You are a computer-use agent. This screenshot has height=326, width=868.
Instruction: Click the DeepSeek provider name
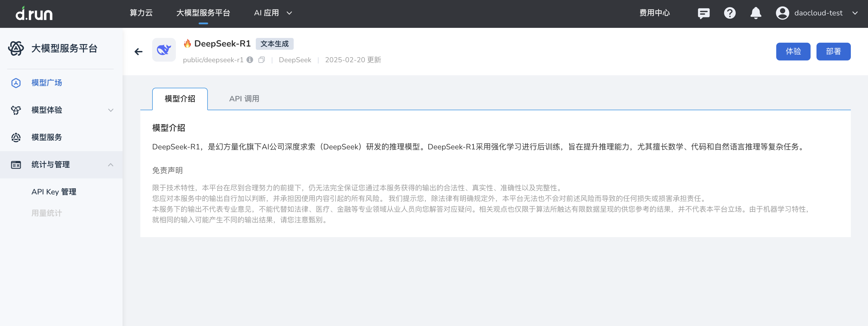click(x=295, y=60)
